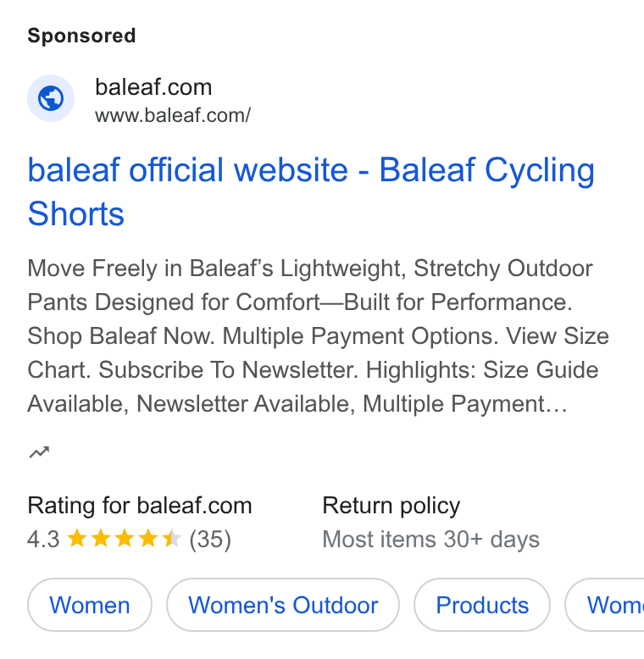Click the Sponsored label
The height and width of the screenshot is (659, 644).
(x=81, y=36)
